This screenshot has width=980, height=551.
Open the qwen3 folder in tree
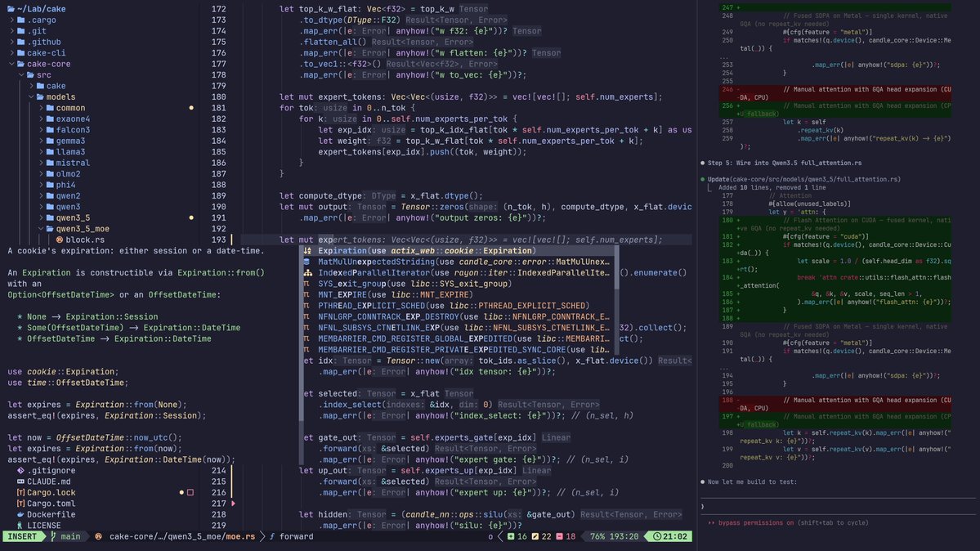[68, 206]
